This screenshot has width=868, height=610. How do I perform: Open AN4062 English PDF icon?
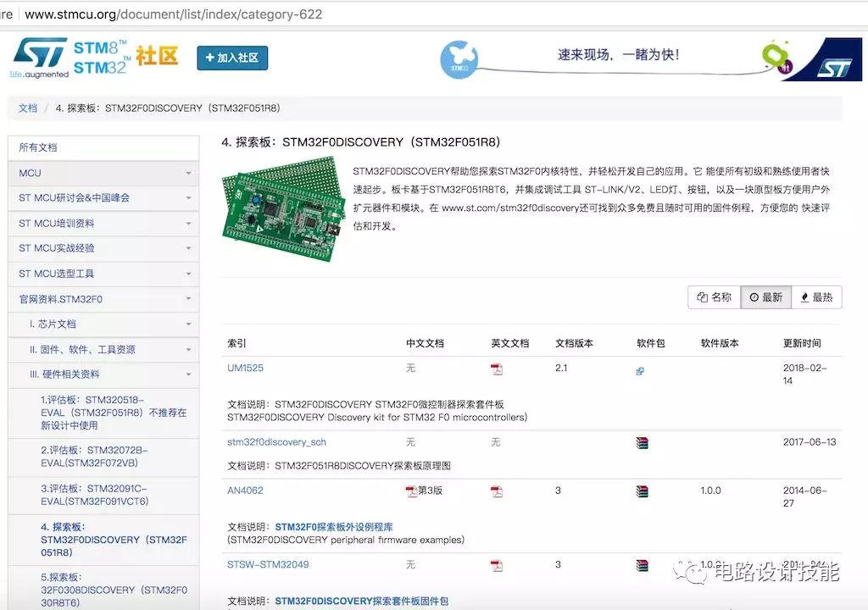pyautogui.click(x=497, y=491)
